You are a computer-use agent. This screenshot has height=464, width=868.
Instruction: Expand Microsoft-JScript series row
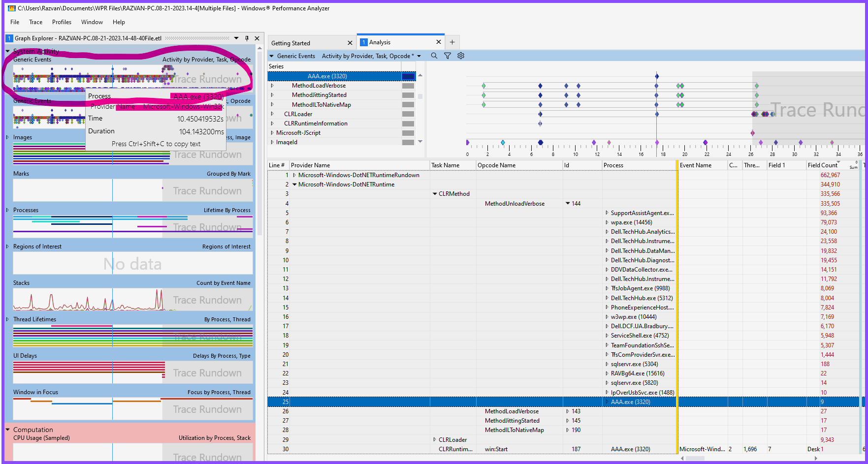(272, 133)
